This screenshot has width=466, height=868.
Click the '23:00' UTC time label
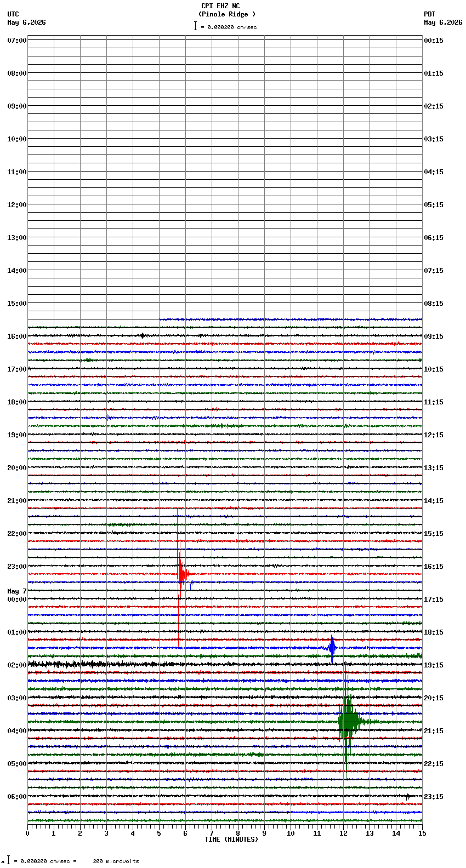17,567
